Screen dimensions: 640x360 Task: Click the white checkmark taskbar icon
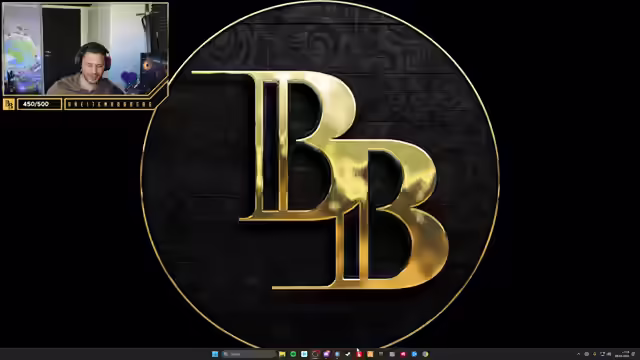point(348,354)
